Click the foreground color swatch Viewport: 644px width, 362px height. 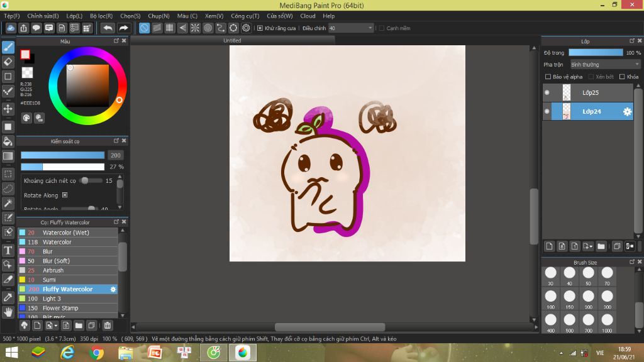tap(25, 54)
